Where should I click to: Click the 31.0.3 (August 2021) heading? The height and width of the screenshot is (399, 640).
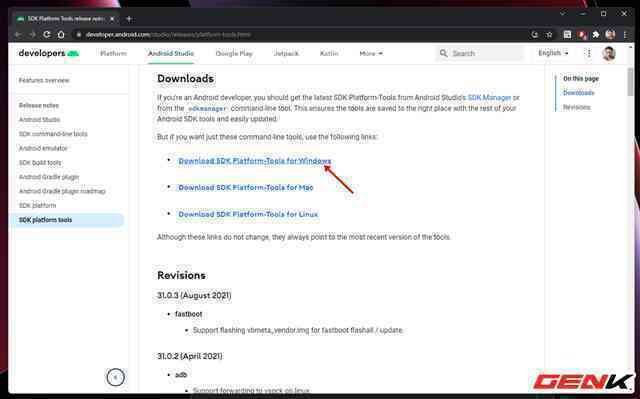[194, 295]
